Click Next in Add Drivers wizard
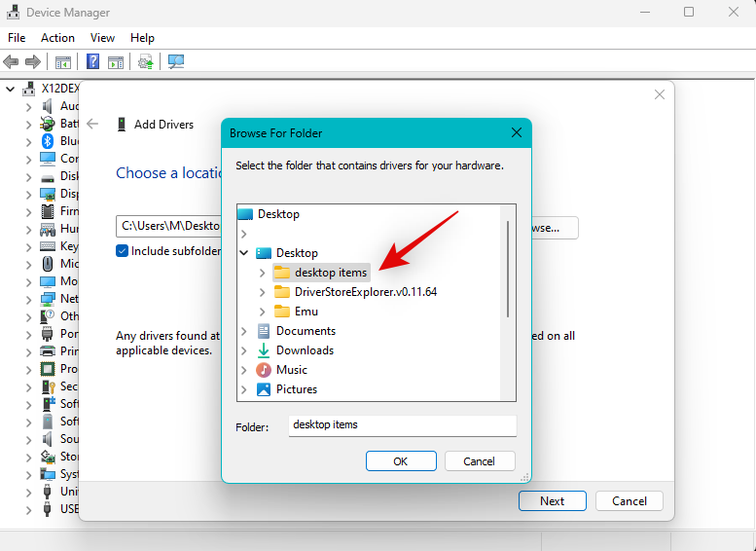This screenshot has height=551, width=756. (553, 500)
